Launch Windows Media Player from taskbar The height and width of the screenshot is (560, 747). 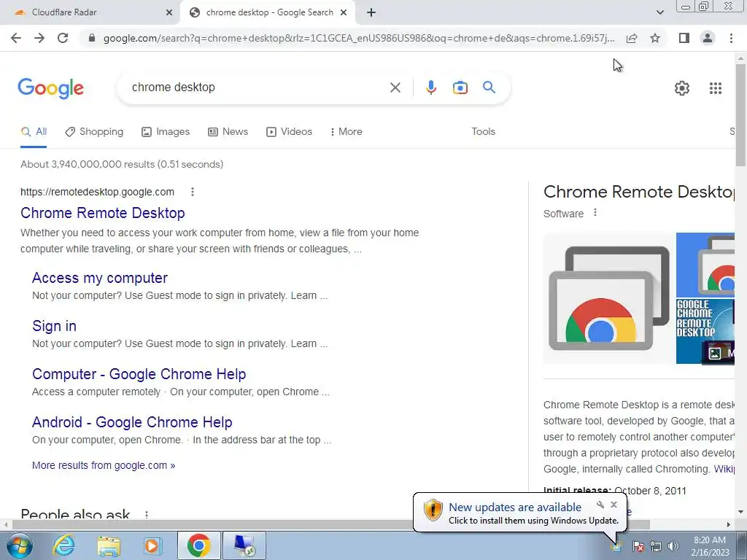[x=153, y=545]
